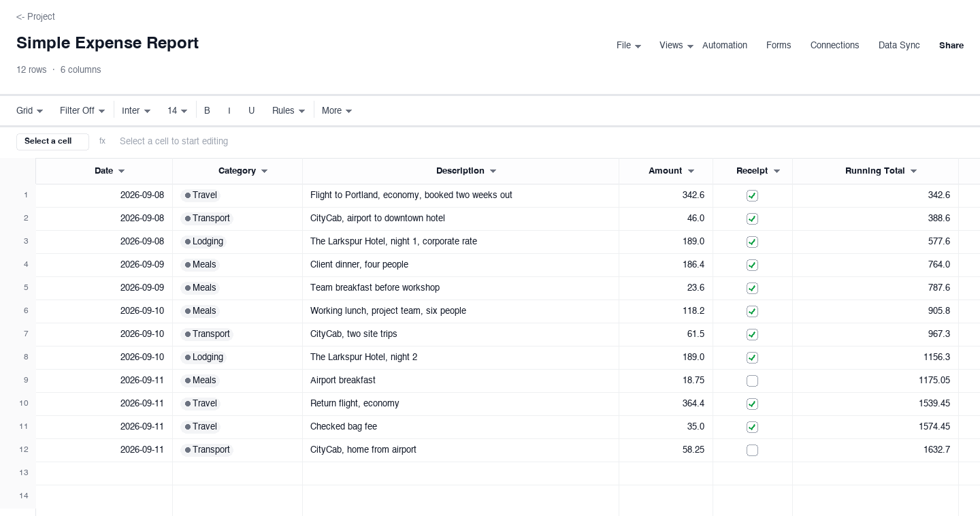980x516 pixels.
Task: Open Connections
Action: 834,46
